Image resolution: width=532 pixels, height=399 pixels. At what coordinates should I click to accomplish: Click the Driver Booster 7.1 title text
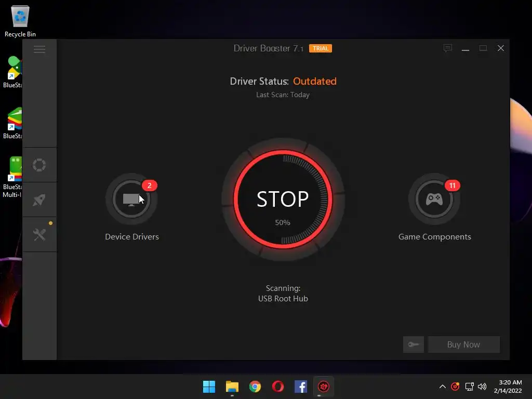click(269, 48)
